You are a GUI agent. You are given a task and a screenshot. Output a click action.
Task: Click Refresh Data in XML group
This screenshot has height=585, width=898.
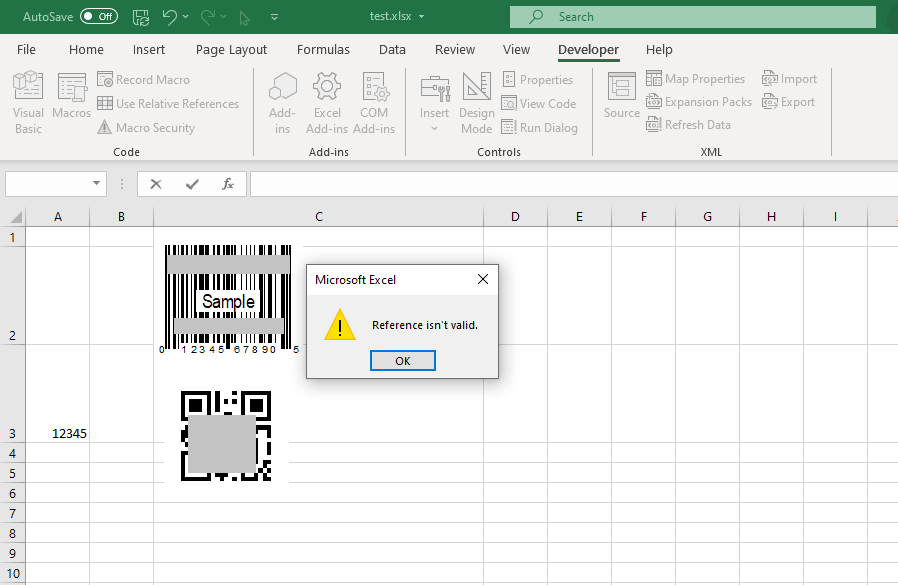pos(688,125)
